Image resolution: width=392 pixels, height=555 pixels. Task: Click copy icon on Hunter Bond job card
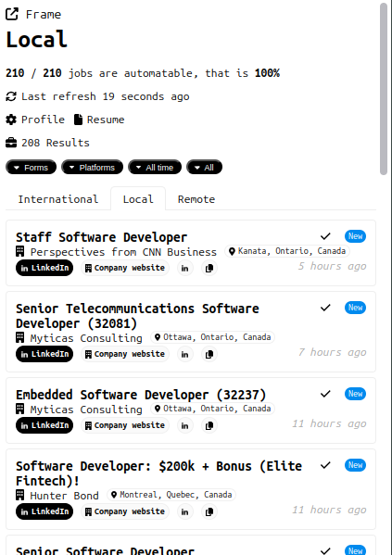pyautogui.click(x=209, y=511)
